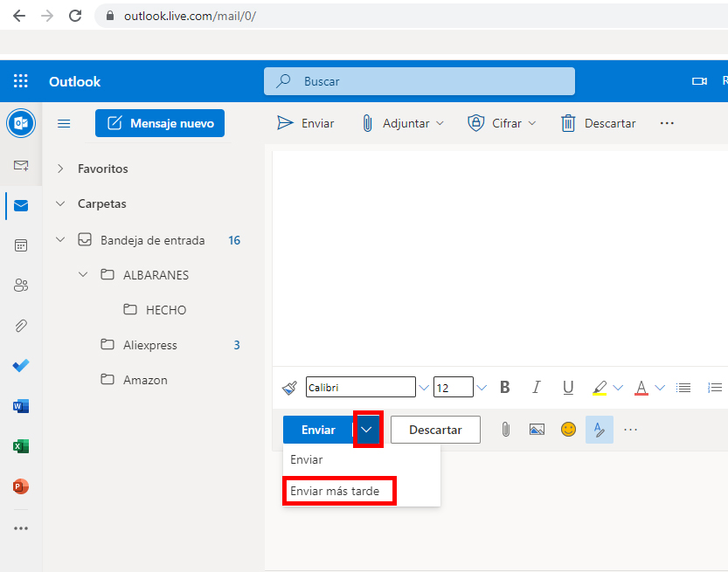Click the Mensaje nuevo button

point(159,123)
